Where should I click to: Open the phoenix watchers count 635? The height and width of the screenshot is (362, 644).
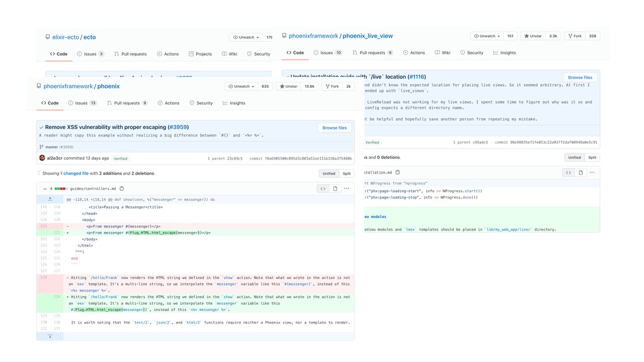[x=265, y=86]
